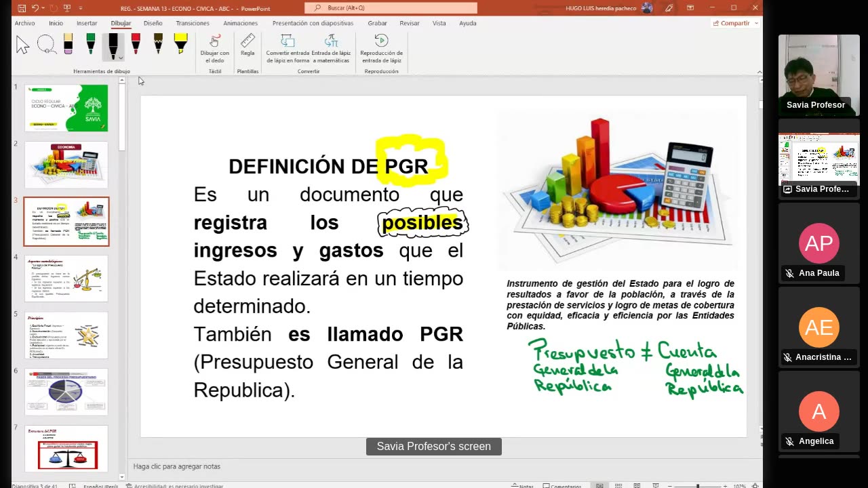868x488 pixels.
Task: Adjust the zoom slider
Action: coord(698,486)
